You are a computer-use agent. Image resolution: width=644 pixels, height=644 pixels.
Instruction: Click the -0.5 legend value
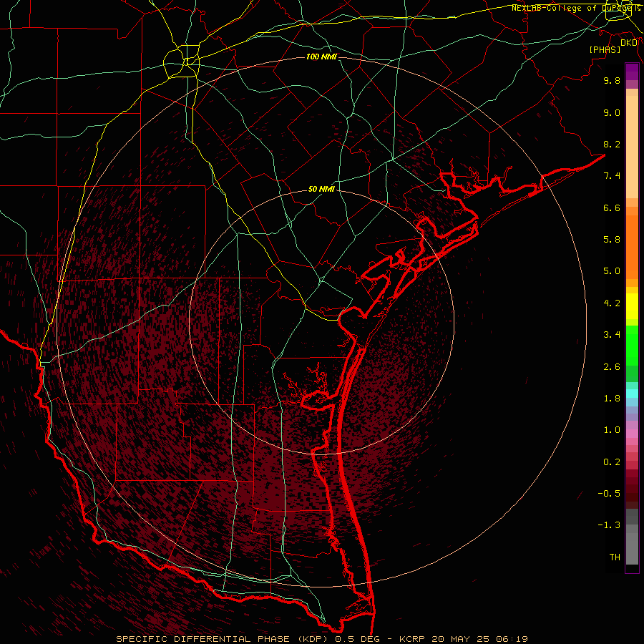[609, 494]
